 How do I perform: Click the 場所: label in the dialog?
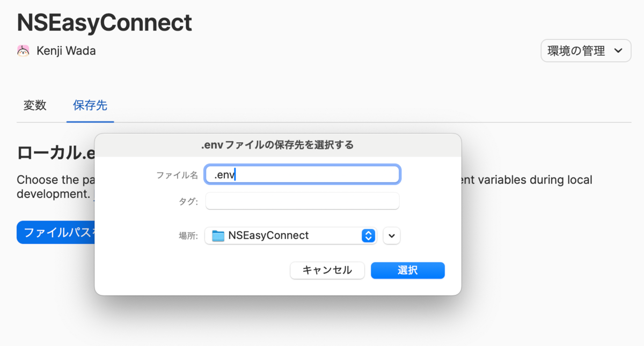coord(188,235)
